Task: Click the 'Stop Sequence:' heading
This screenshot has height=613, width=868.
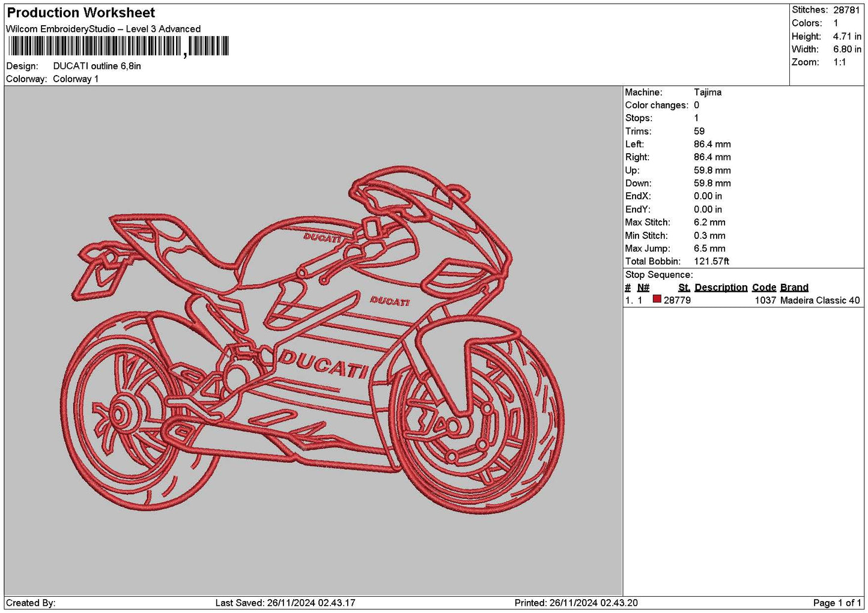Action: [659, 275]
